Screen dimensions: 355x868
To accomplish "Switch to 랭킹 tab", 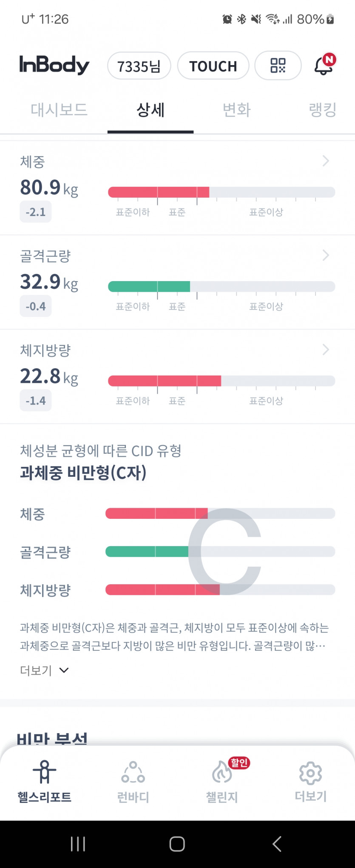I will 322,110.
